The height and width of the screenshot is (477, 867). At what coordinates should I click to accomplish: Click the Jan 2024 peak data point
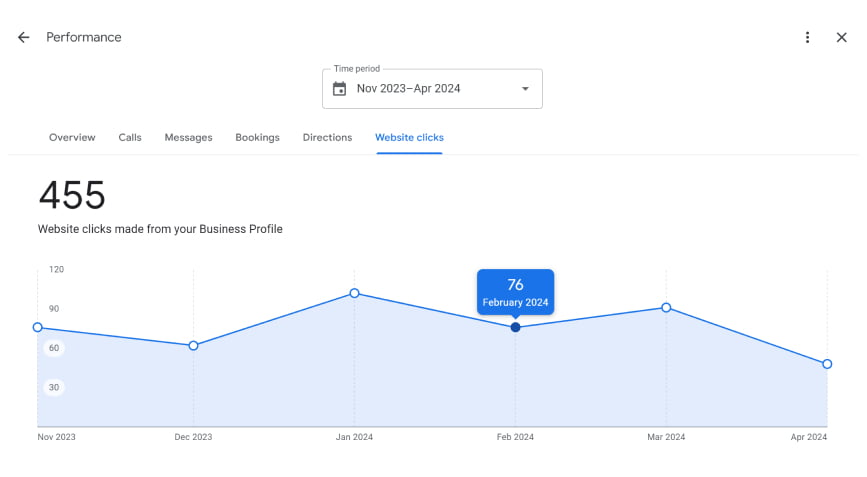click(x=354, y=293)
